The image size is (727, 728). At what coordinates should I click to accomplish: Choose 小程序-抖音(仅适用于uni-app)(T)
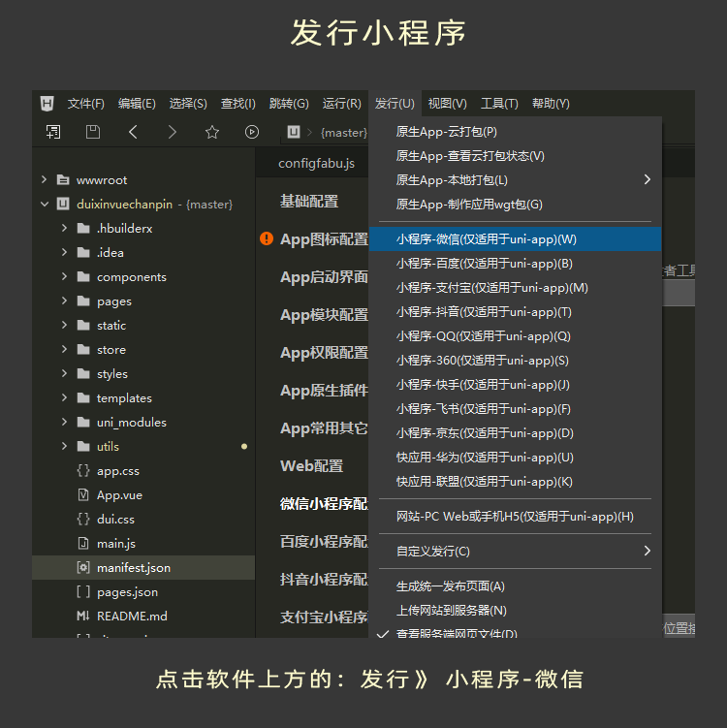tap(515, 312)
